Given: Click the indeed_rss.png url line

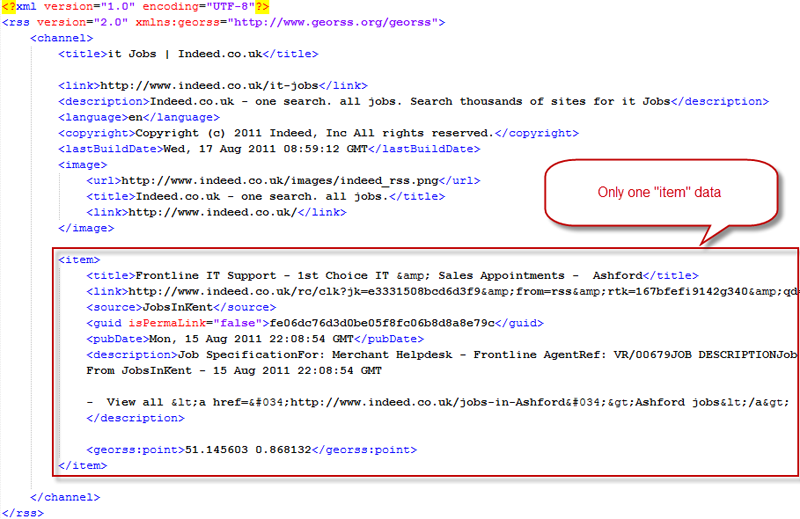Looking at the screenshot, I should point(283,181).
